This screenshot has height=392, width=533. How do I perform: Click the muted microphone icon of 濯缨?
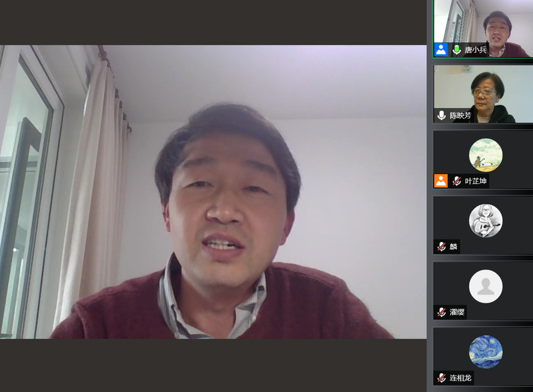pos(441,312)
